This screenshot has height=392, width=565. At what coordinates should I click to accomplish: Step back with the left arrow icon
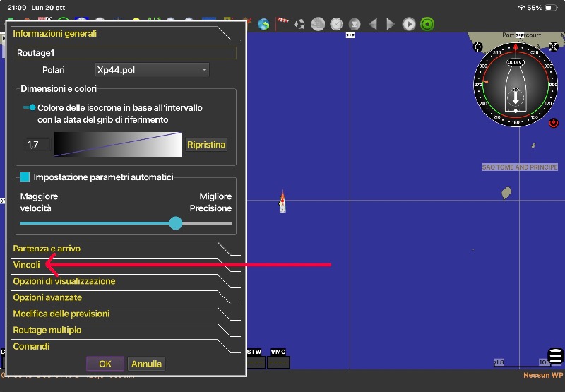click(x=373, y=24)
